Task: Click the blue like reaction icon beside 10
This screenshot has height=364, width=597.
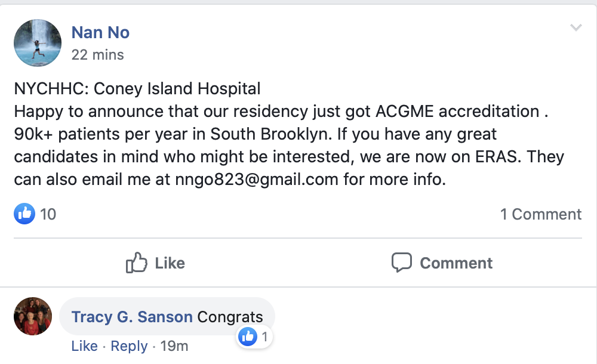Action: (x=24, y=214)
